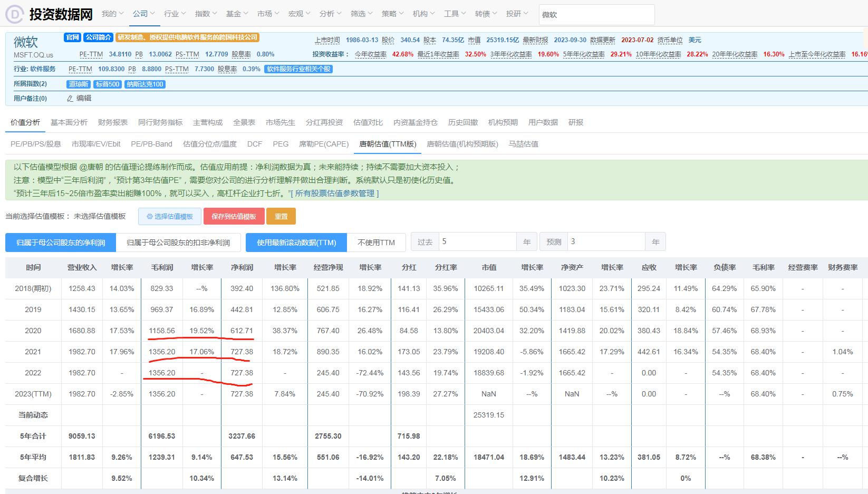Enable 使用最新滚动数据(TTM) option

click(296, 243)
